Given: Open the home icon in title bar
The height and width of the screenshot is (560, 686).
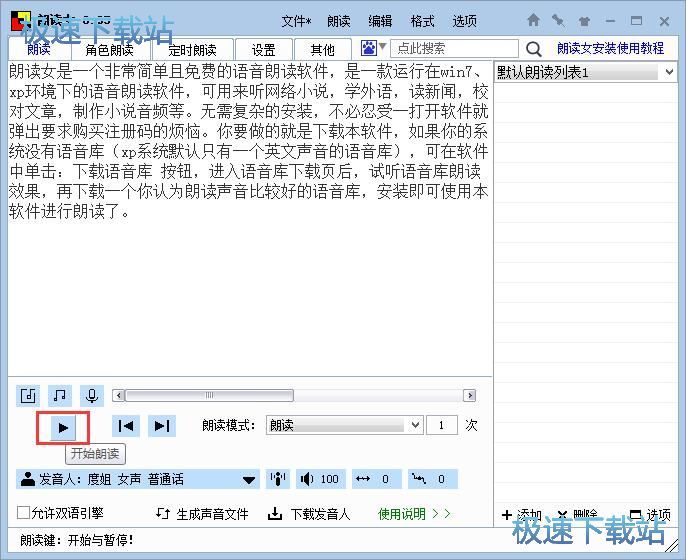Looking at the screenshot, I should tap(533, 20).
